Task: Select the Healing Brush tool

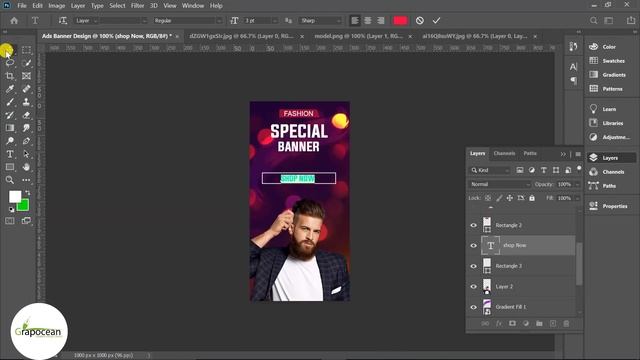Action: pos(27,89)
